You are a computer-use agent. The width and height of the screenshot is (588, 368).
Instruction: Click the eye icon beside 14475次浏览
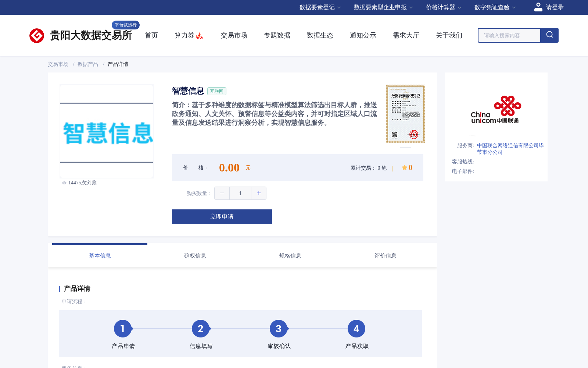[64, 183]
